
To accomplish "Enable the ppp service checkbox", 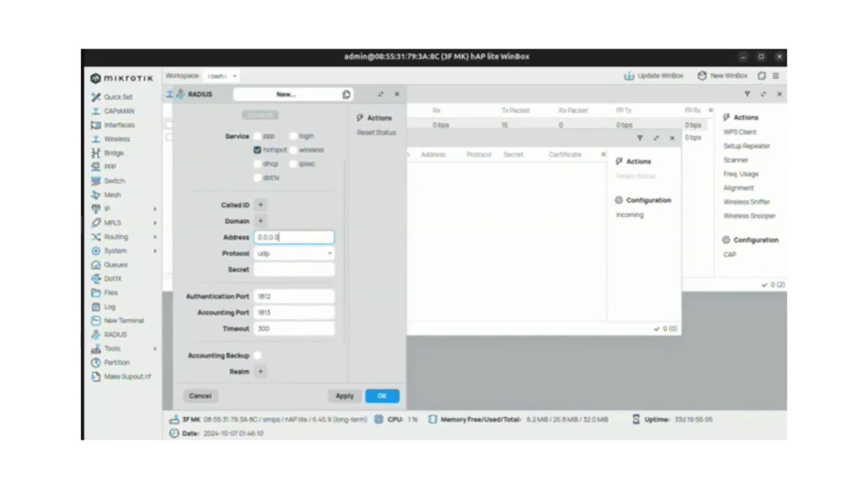I will coord(258,135).
